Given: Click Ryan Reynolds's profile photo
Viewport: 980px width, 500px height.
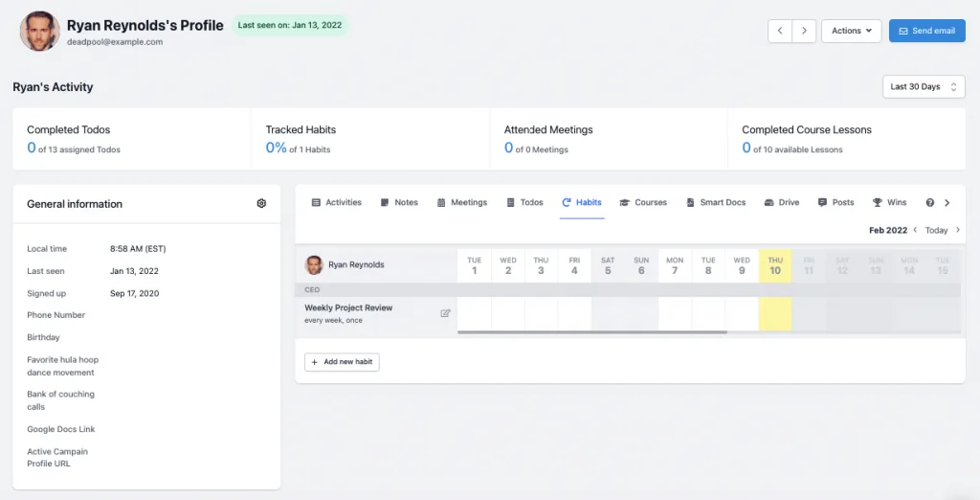Looking at the screenshot, I should click(39, 32).
